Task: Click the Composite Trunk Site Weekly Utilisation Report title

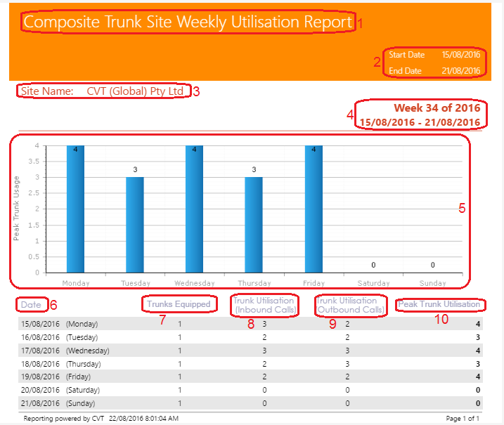Action: pyautogui.click(x=188, y=22)
